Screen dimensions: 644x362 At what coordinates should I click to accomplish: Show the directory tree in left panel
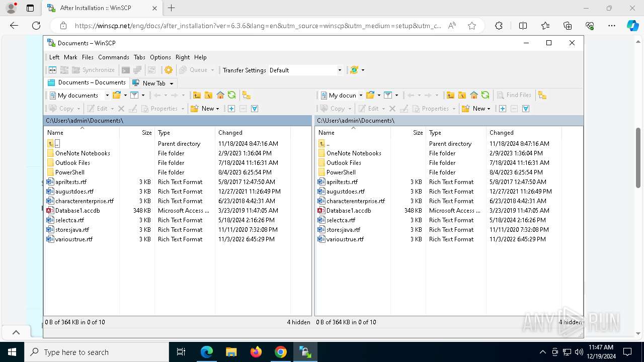point(246,95)
